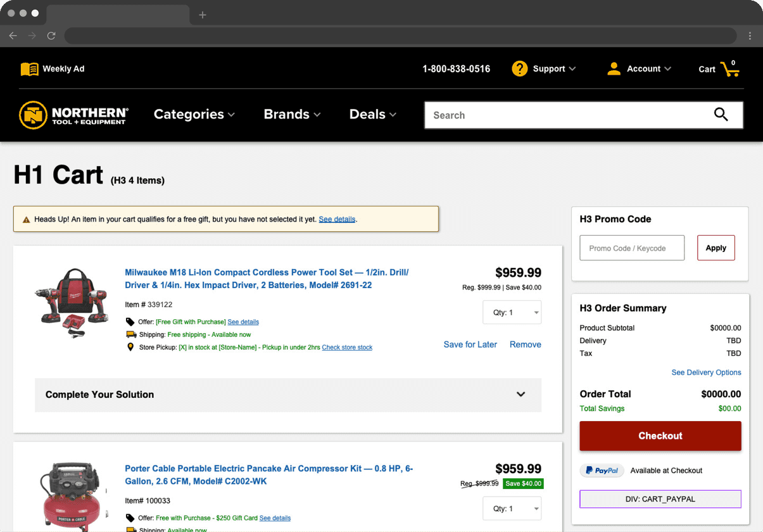This screenshot has width=763, height=532.
Task: Click the Total Savings label
Action: point(602,408)
